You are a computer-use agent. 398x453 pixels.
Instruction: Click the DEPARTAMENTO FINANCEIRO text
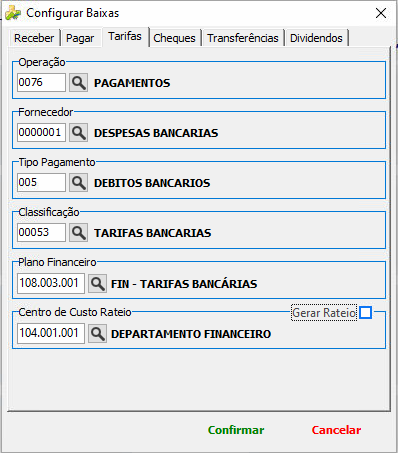pyautogui.click(x=191, y=334)
